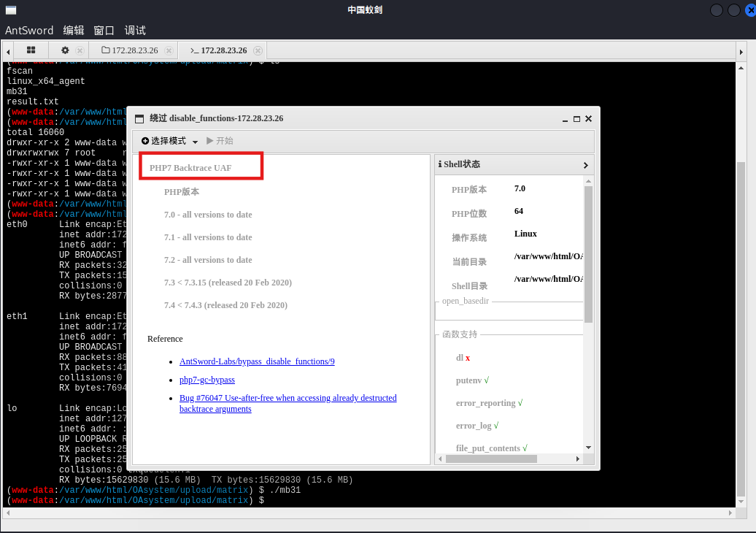Click the main window icon in title bar

click(11, 9)
